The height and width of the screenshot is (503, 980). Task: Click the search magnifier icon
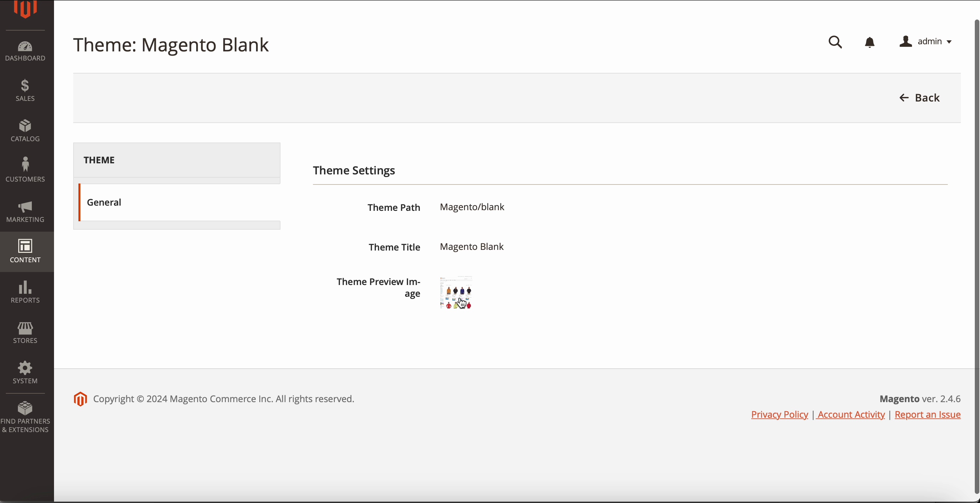click(835, 42)
